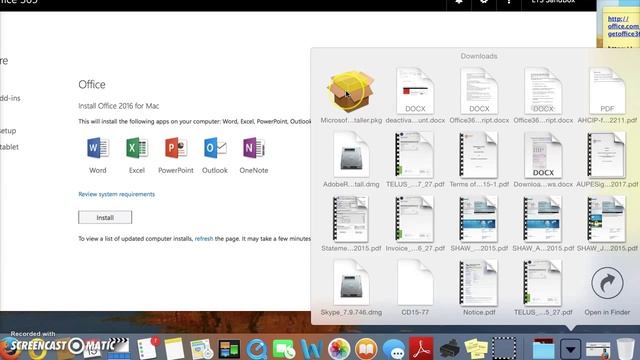Open the AUPESig...2017.pdf file
The height and width of the screenshot is (360, 640).
click(607, 156)
